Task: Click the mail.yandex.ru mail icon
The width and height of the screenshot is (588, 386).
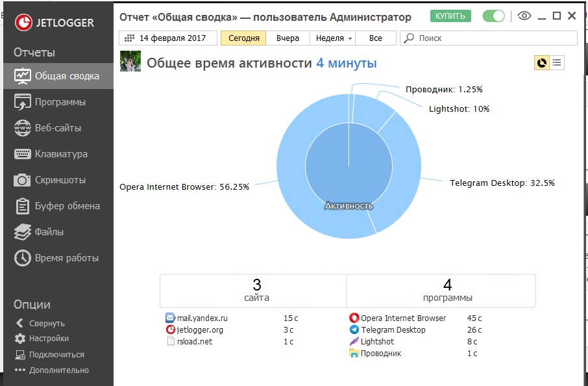Action: (x=170, y=318)
